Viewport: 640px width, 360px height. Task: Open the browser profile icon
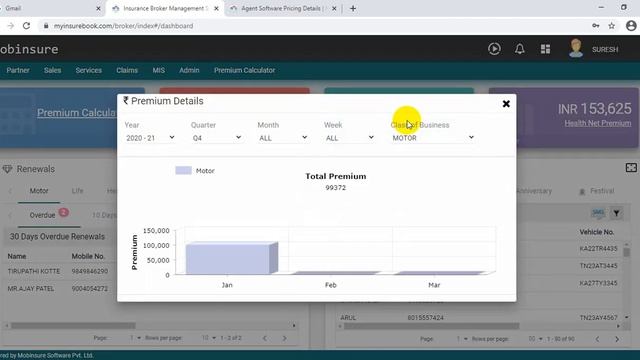click(x=631, y=26)
